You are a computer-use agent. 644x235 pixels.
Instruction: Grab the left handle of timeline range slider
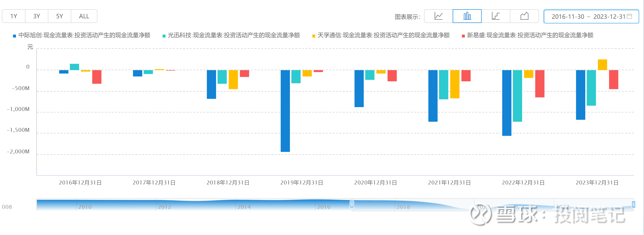352,204
